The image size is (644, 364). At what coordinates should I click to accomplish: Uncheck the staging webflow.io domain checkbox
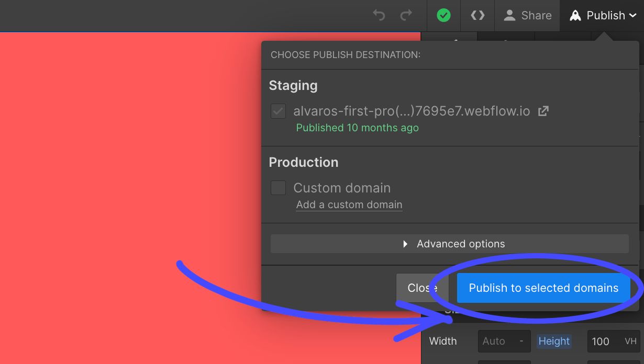click(278, 111)
